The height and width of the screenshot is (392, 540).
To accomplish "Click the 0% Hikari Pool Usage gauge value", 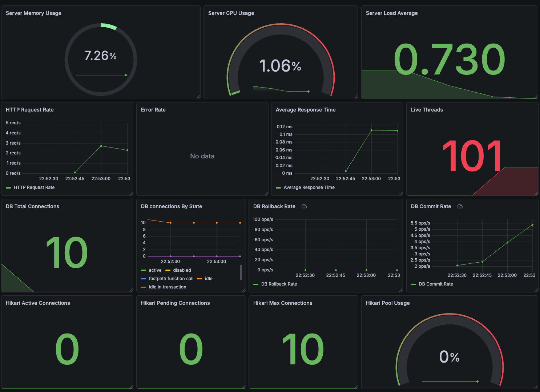I will tap(450, 357).
